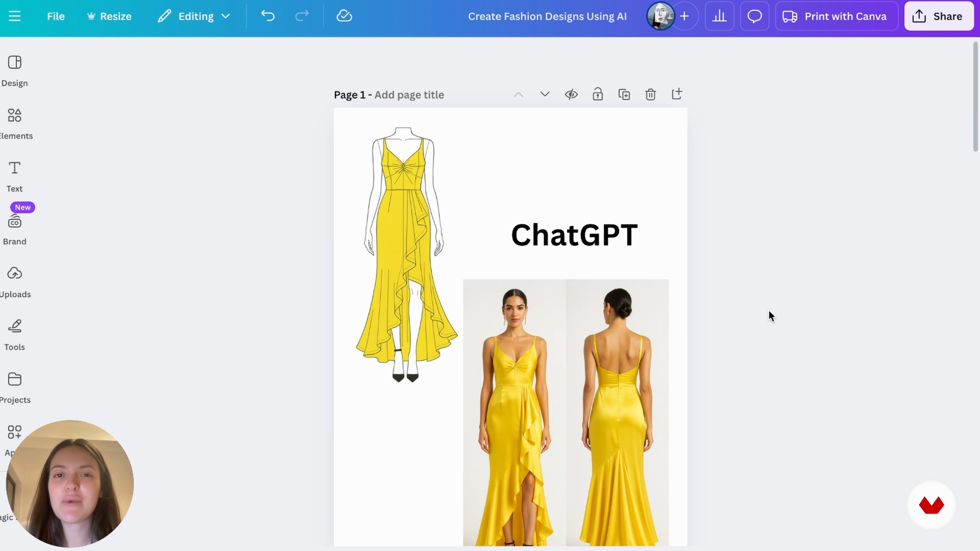This screenshot has width=980, height=551.
Task: Hide Page 1 using eye icon
Action: tap(571, 95)
